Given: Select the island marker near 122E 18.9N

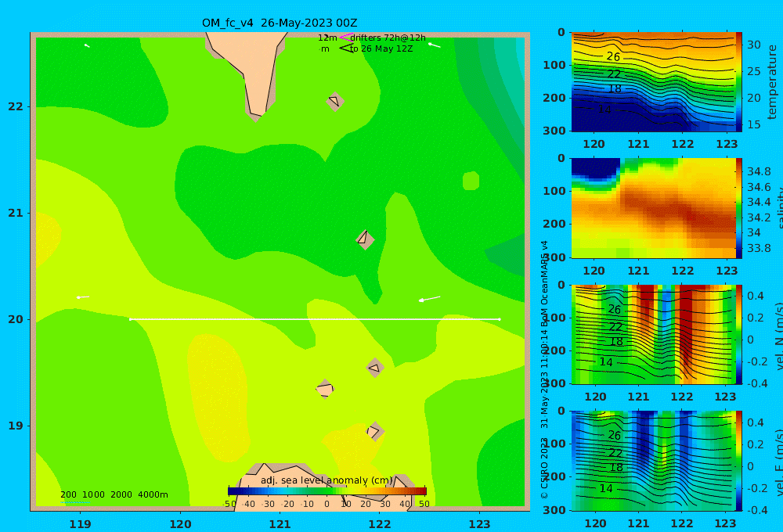Looking at the screenshot, I should click(x=374, y=431).
